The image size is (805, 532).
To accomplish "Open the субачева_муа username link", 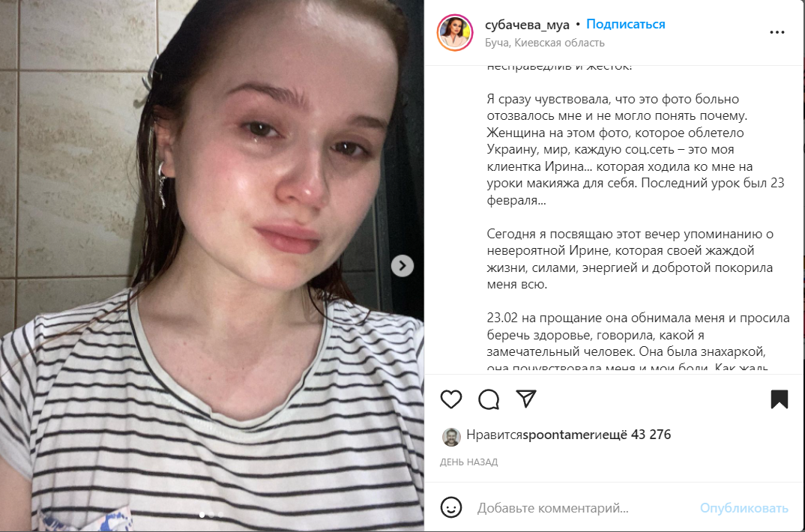I will tap(527, 25).
